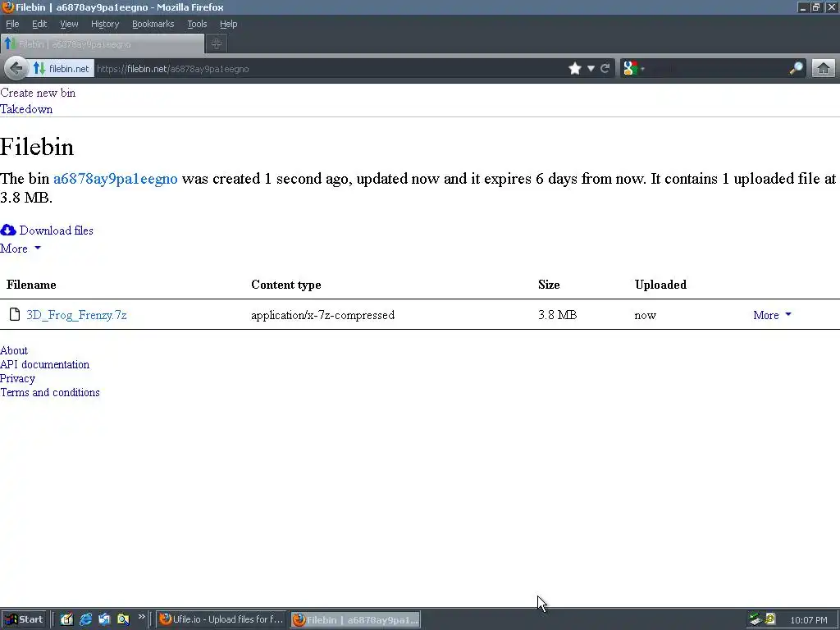This screenshot has height=630, width=840.
Task: Open the URL history dropdown arrow
Action: (x=591, y=69)
